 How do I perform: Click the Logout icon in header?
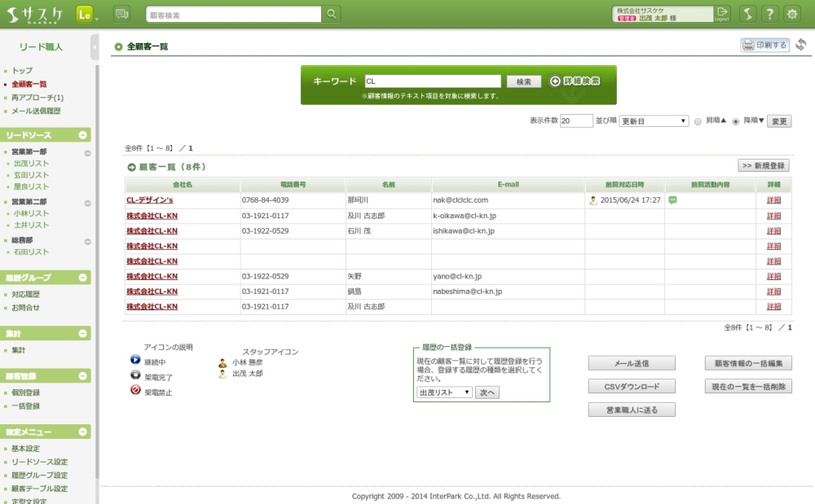[x=722, y=14]
